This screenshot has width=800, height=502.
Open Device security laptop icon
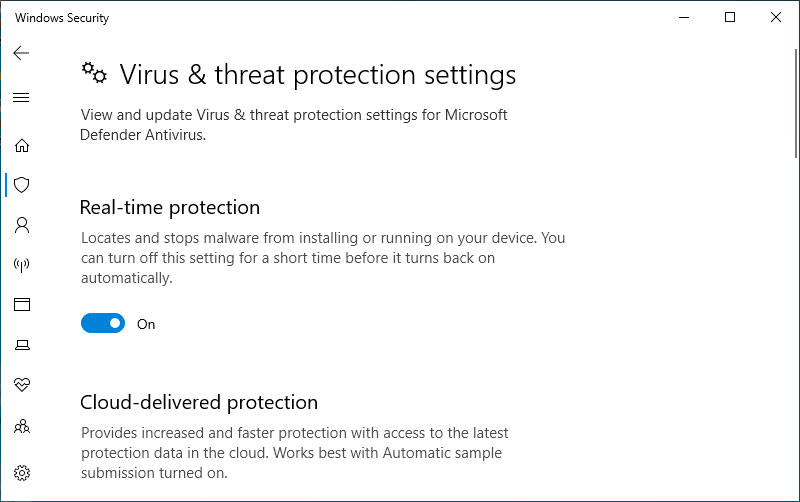[x=22, y=345]
